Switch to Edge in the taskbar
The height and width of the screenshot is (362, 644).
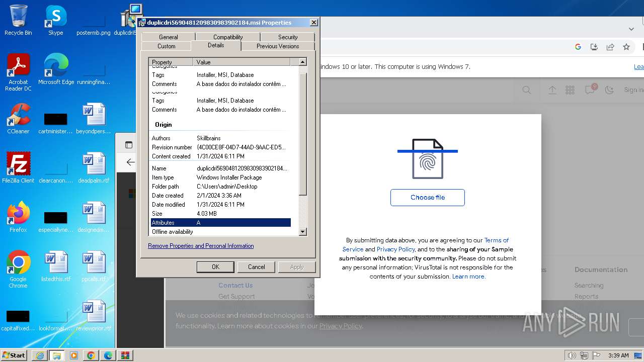pos(108,355)
